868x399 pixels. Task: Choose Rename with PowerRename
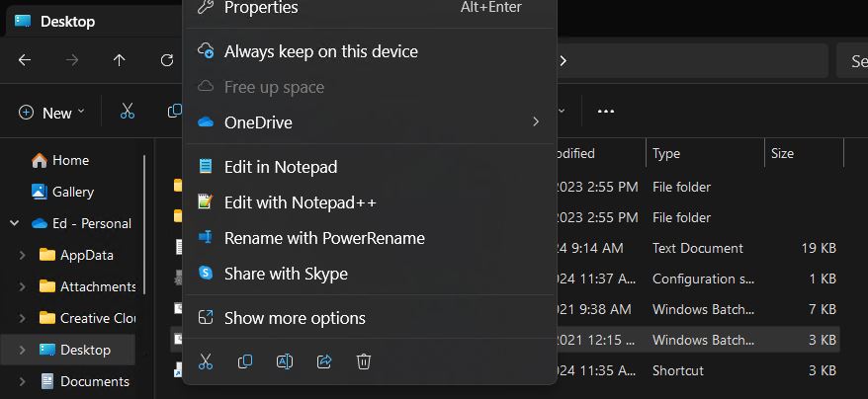tap(369, 238)
